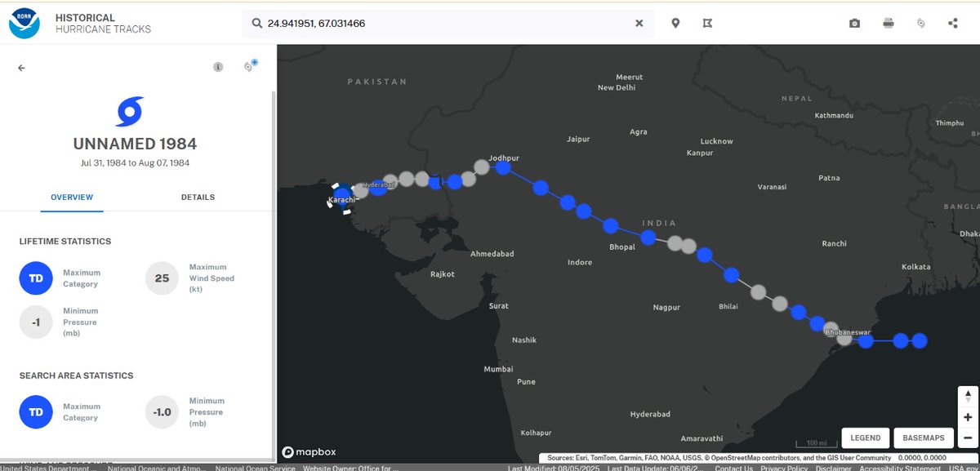This screenshot has width=980, height=471.
Task: Reset map compass orientation
Action: coord(968,396)
